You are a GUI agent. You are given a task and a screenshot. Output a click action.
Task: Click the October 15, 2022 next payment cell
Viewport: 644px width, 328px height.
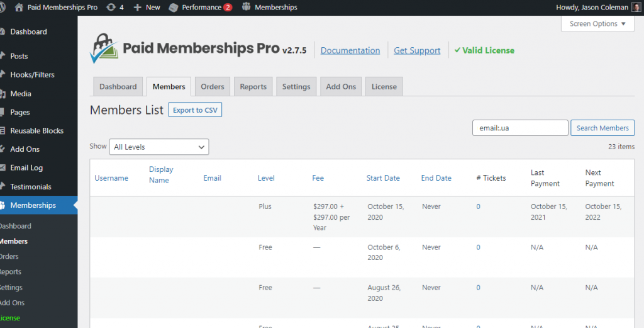pyautogui.click(x=603, y=212)
